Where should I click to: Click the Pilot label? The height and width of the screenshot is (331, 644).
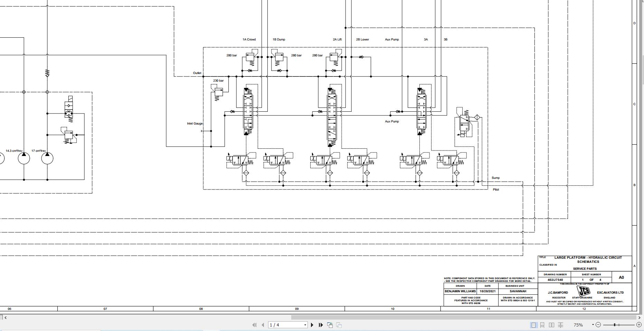[x=496, y=190]
